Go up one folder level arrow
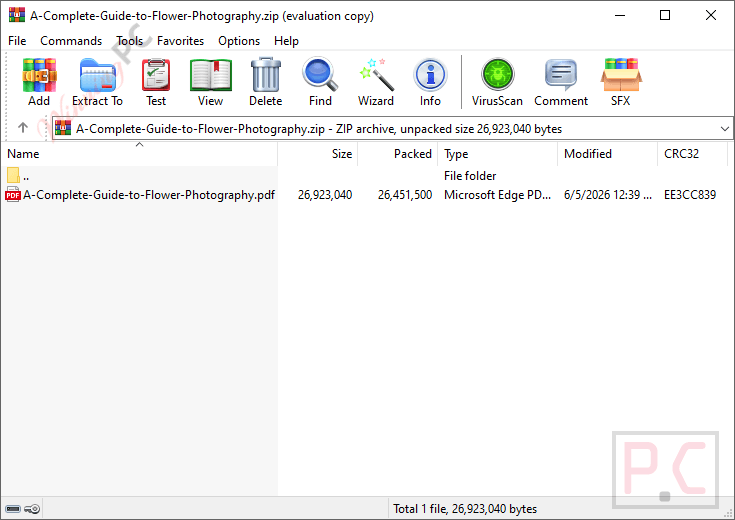 point(22,128)
